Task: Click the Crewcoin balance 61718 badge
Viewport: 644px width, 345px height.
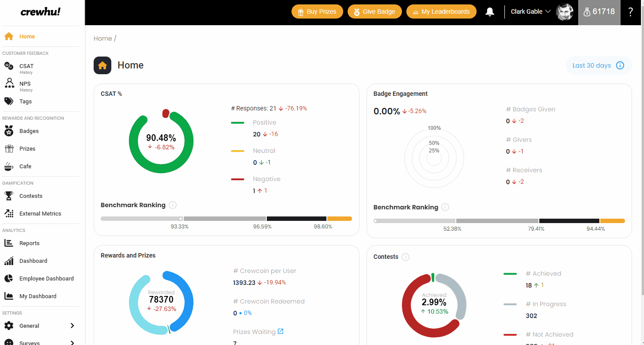Action: click(599, 12)
